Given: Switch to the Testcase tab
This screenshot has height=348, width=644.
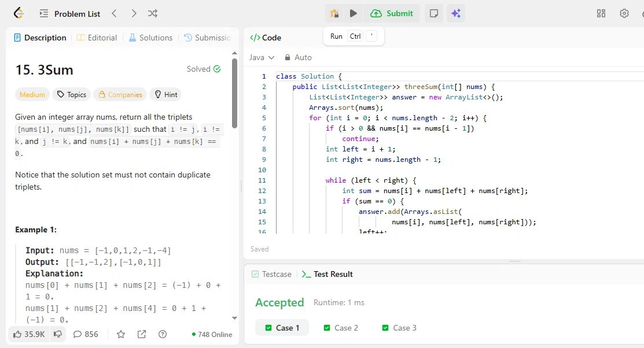Looking at the screenshot, I should click(271, 274).
